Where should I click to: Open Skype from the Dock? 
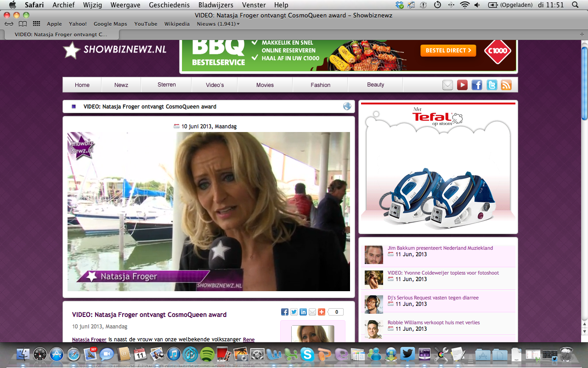[x=307, y=354]
